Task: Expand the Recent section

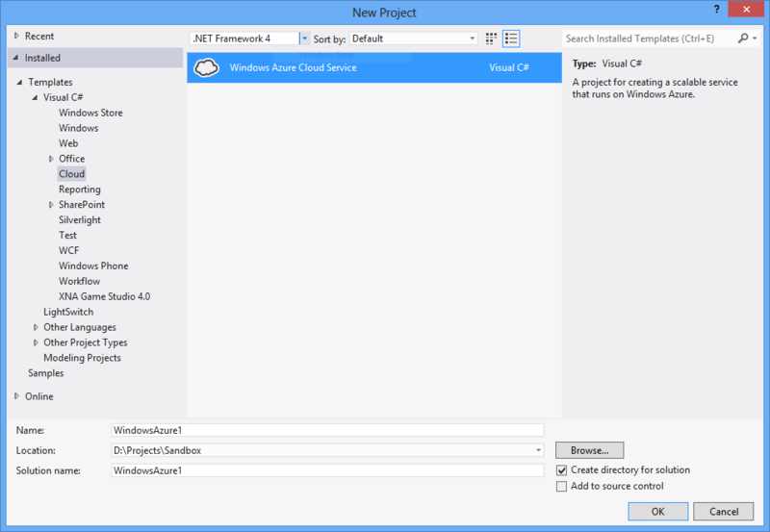Action: [x=16, y=36]
